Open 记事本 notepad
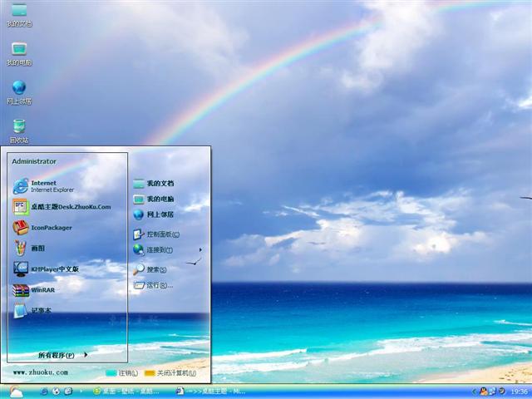Screen dimensions: 532x399 pos(32,310)
